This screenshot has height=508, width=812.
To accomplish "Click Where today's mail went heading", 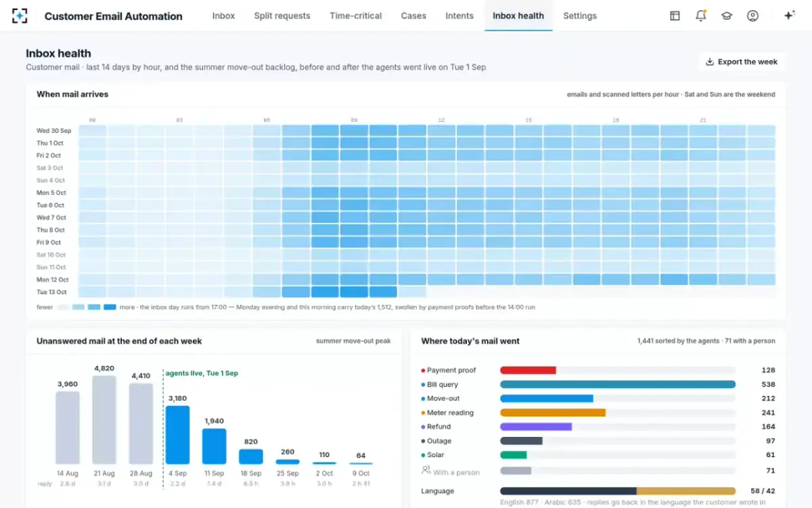I will 470,341.
